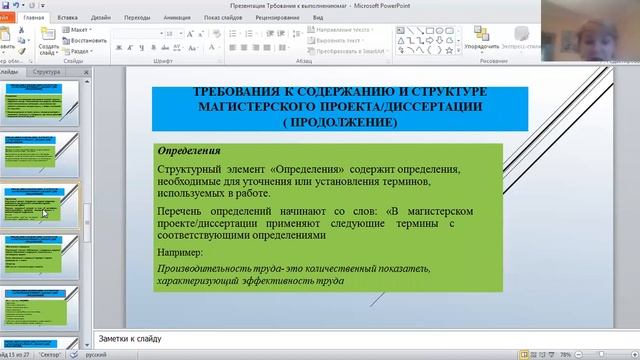Image resolution: width=640 pixels, height=360 pixels.
Task: Select the right arrow shape
Action: pos(430,40)
